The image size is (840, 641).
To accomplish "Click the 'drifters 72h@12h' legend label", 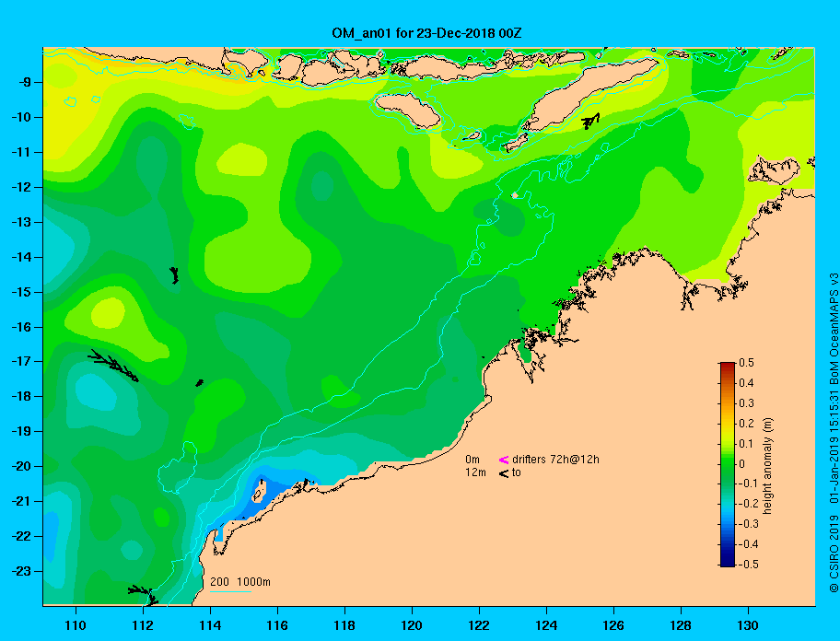I will tap(555, 460).
